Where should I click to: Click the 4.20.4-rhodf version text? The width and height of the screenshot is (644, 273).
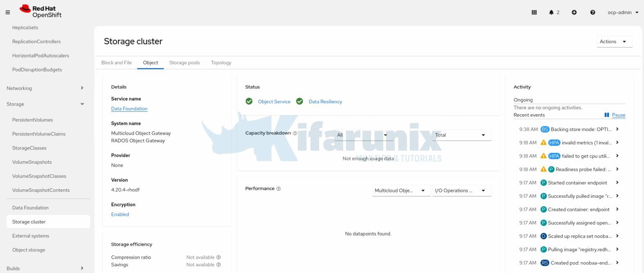(125, 190)
